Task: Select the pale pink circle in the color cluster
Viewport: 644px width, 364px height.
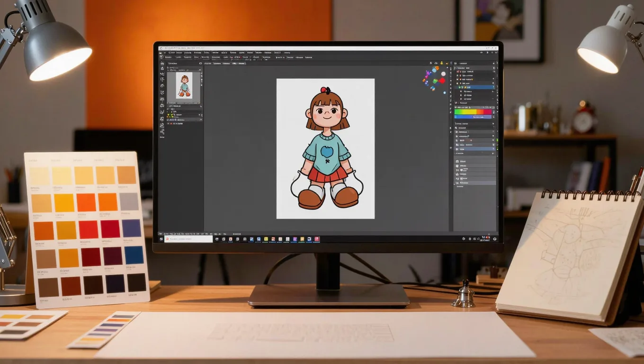Action: pyautogui.click(x=443, y=74)
